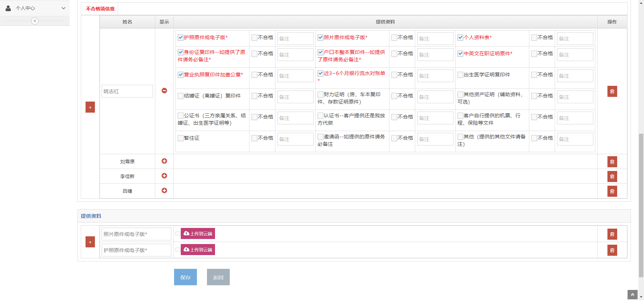Delete the 照片原件或电子版 upload row

pyautogui.click(x=612, y=234)
